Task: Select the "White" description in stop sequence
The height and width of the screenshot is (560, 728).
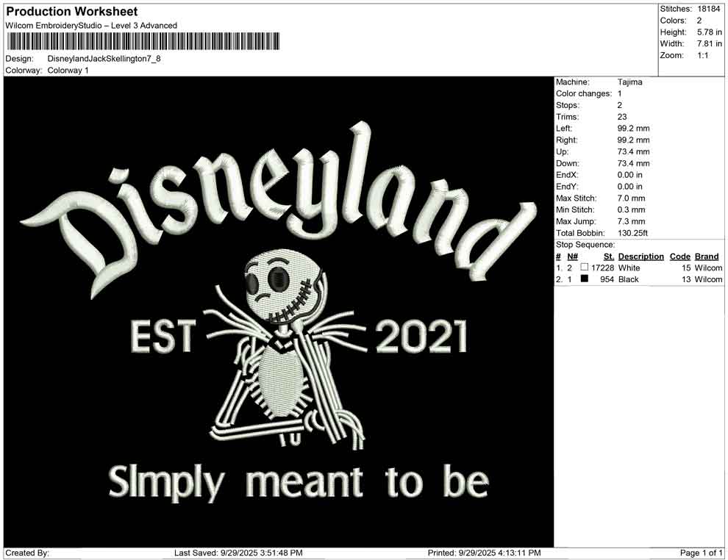Action: [629, 268]
